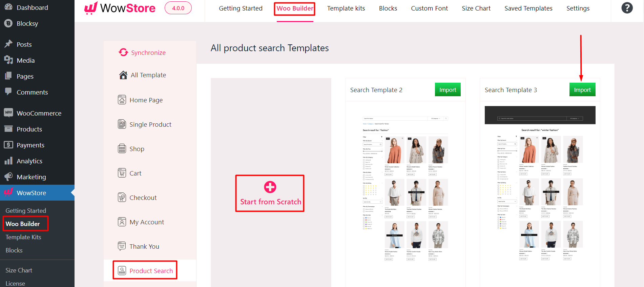Screen dimensions: 644x287
Task: Click the WowStore logo icon in header
Action: (91, 8)
